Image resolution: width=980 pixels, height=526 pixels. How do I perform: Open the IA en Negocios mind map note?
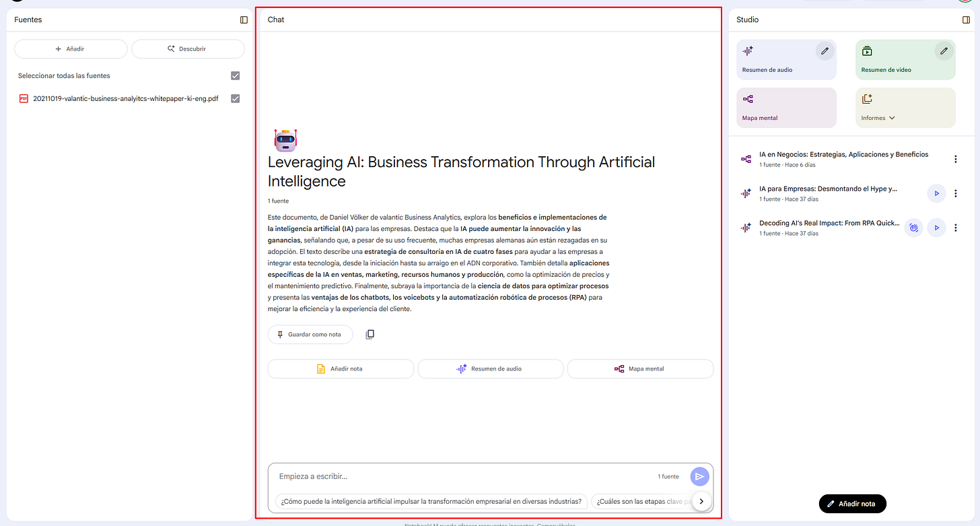click(x=843, y=159)
